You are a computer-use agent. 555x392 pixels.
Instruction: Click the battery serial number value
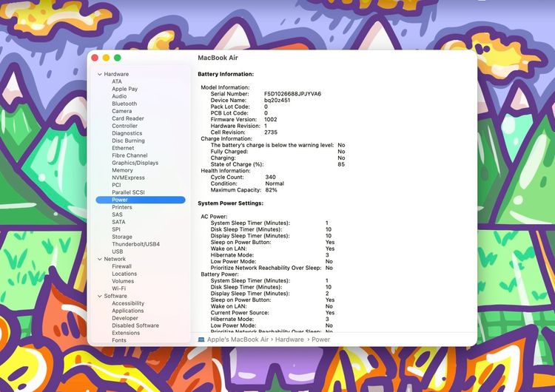[x=293, y=94]
